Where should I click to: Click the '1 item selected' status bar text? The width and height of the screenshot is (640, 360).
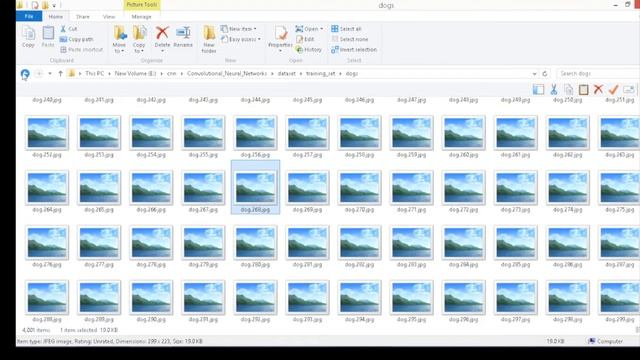coord(78,330)
